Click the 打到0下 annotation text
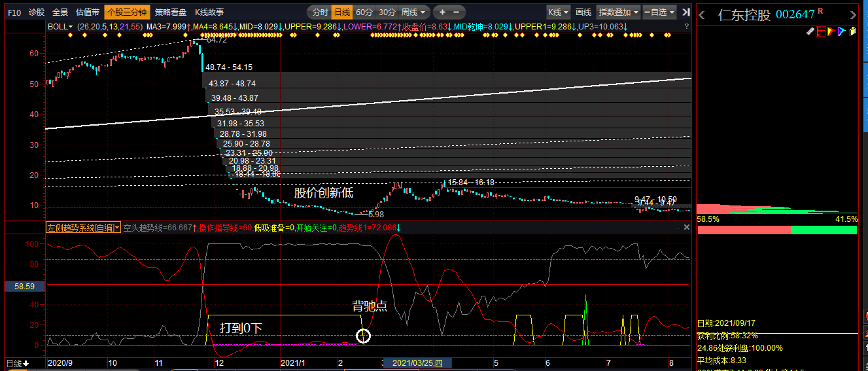Viewport: 868px width, 371px height. [x=241, y=328]
